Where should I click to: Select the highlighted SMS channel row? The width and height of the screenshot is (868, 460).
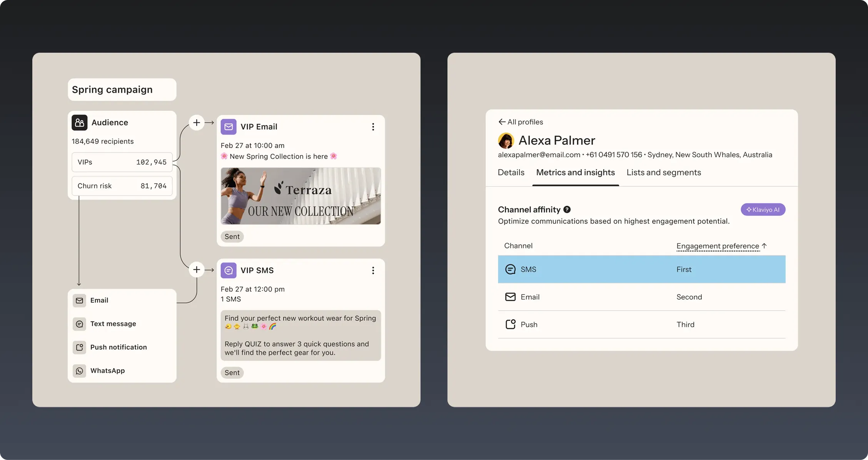tap(641, 269)
